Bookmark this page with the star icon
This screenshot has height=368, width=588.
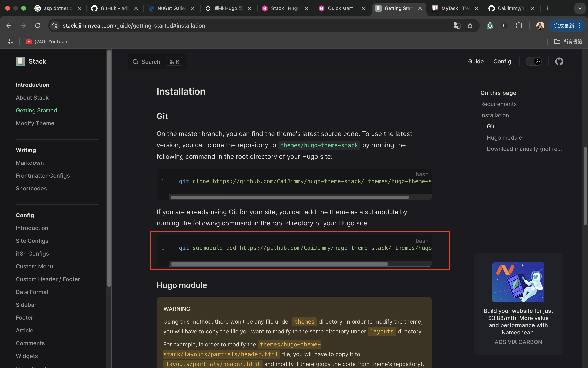click(470, 26)
